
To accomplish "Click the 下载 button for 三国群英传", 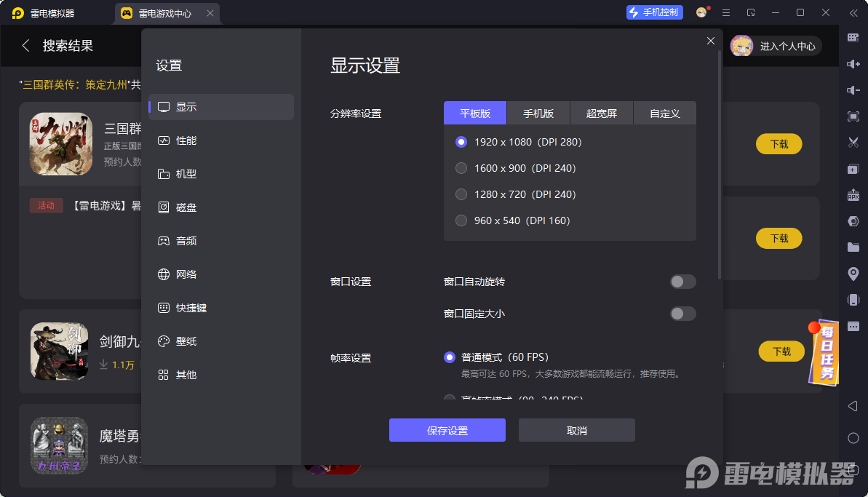I will pos(779,144).
